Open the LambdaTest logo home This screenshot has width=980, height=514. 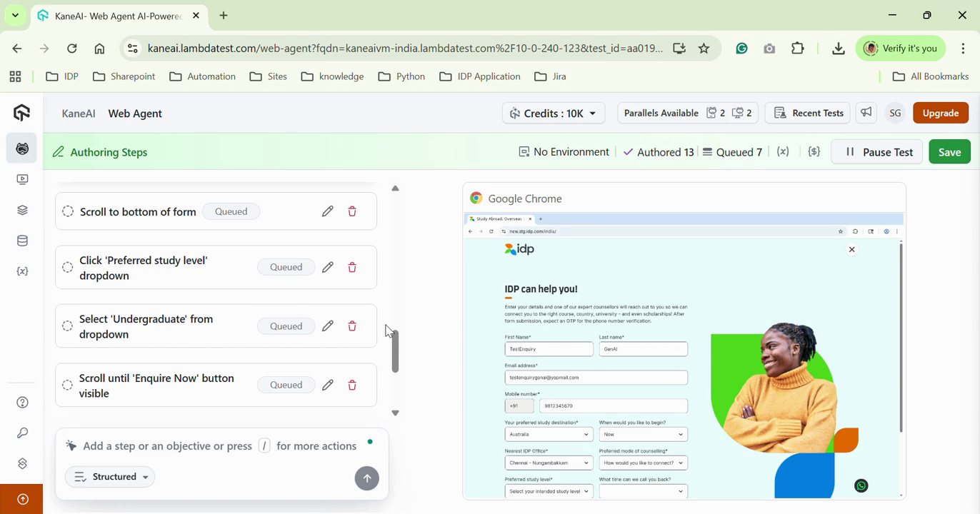21,113
